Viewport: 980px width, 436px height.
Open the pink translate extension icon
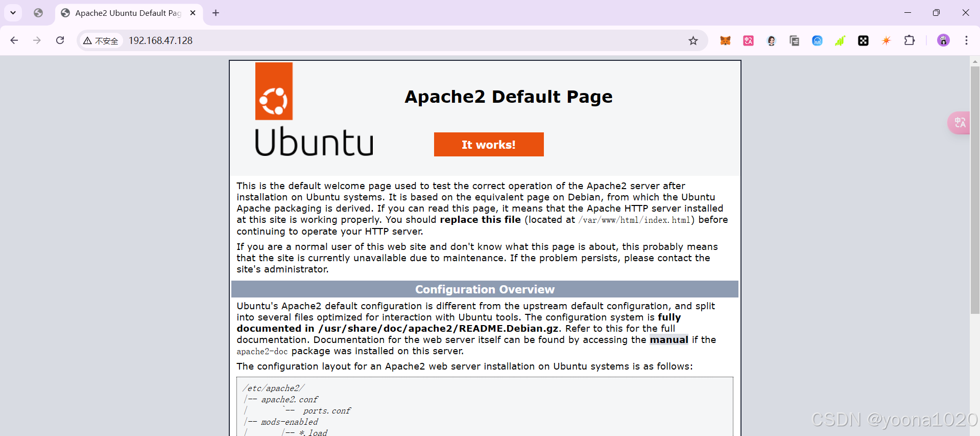(x=748, y=41)
